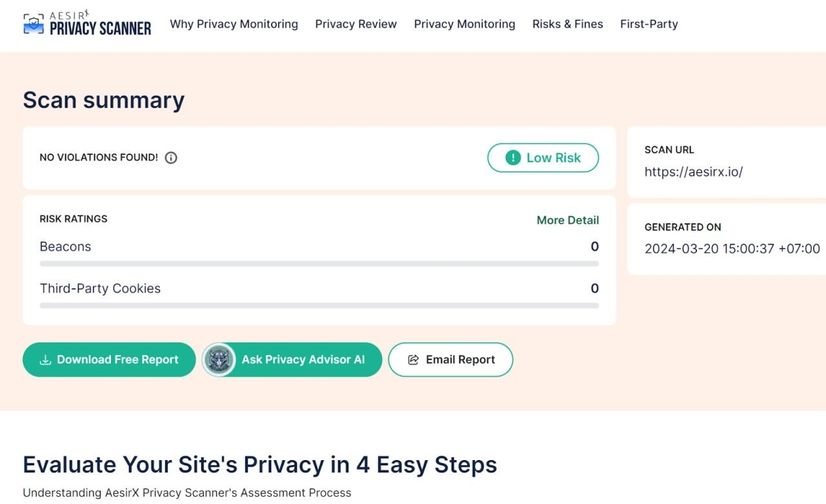Click the tiger avatar on Ask Privacy Advisor AI
The height and width of the screenshot is (504, 826).
pyautogui.click(x=219, y=359)
